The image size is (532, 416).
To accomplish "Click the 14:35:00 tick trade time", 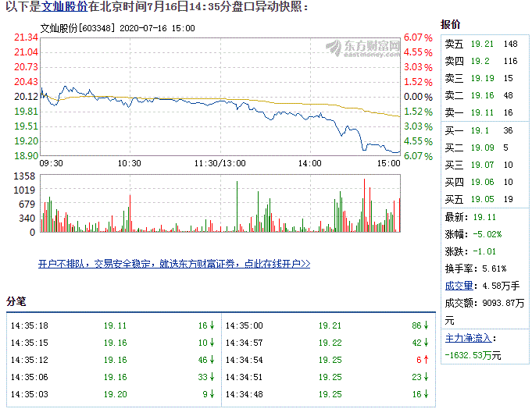I will point(245,325).
